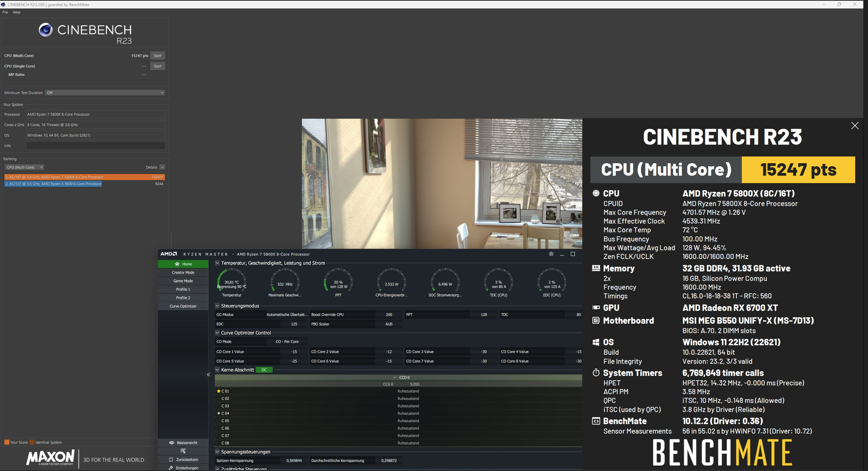The height and width of the screenshot is (471, 868).
Task: Collapse the Curve Optimizer Control section
Action: coord(217,333)
